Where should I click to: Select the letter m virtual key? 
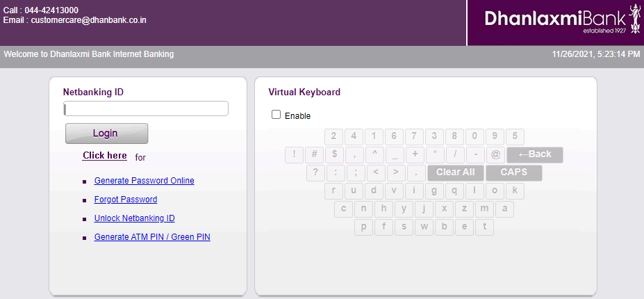tap(484, 209)
